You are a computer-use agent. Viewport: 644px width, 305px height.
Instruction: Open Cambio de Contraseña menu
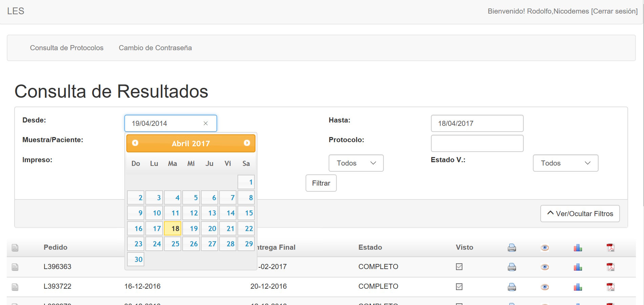tap(155, 48)
